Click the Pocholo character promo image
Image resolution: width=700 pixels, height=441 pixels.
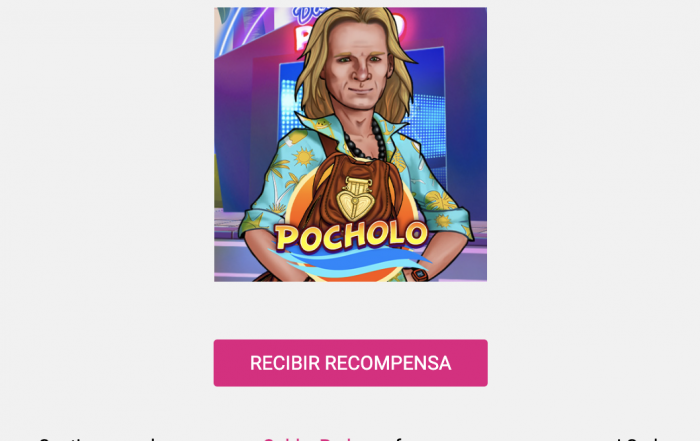[350, 144]
